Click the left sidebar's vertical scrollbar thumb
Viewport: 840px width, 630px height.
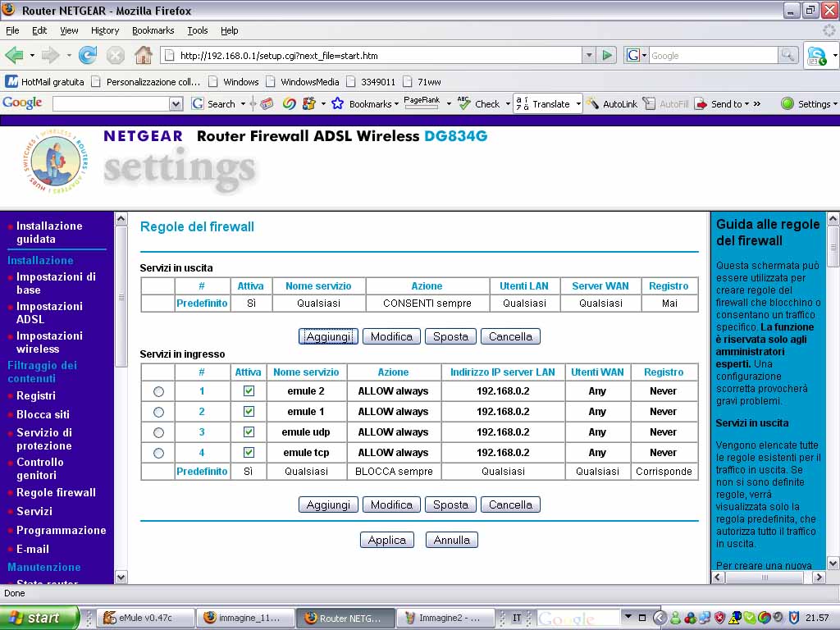121,296
